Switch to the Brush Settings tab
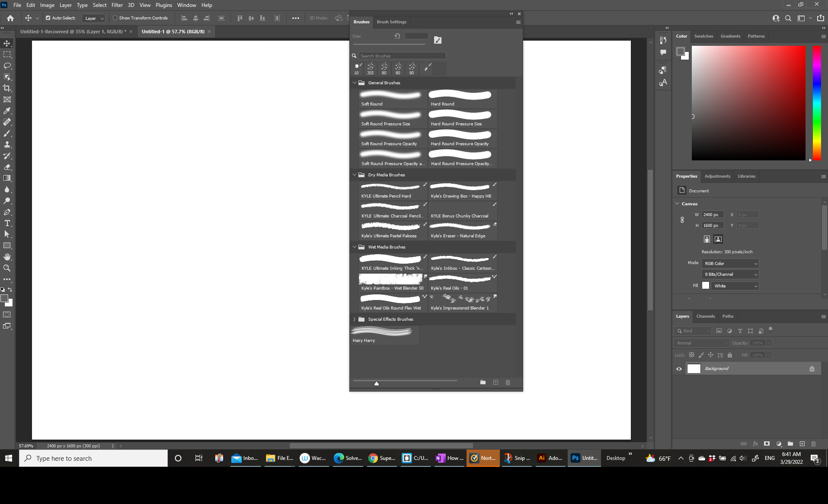The width and height of the screenshot is (828, 504). click(391, 22)
